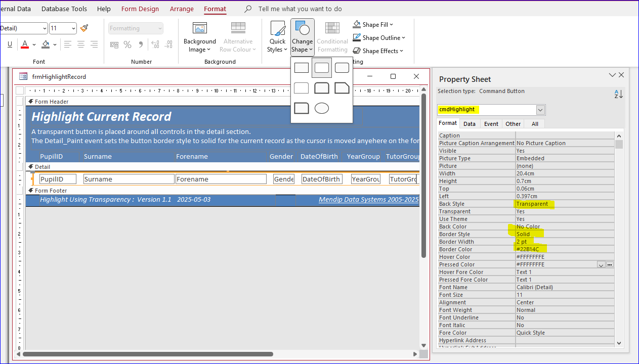Click Alternative Row Colour button
639x364 pixels.
(x=238, y=37)
